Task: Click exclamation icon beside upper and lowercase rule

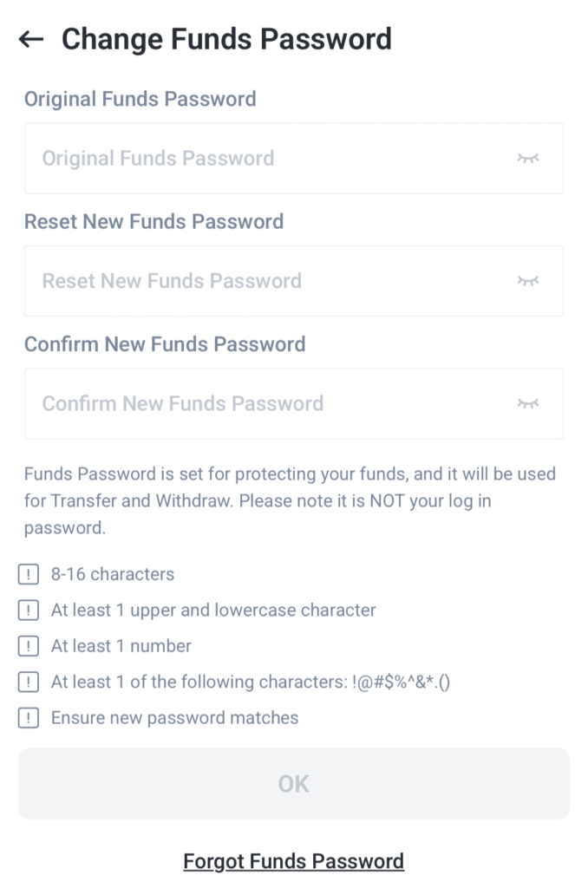Action: point(29,610)
